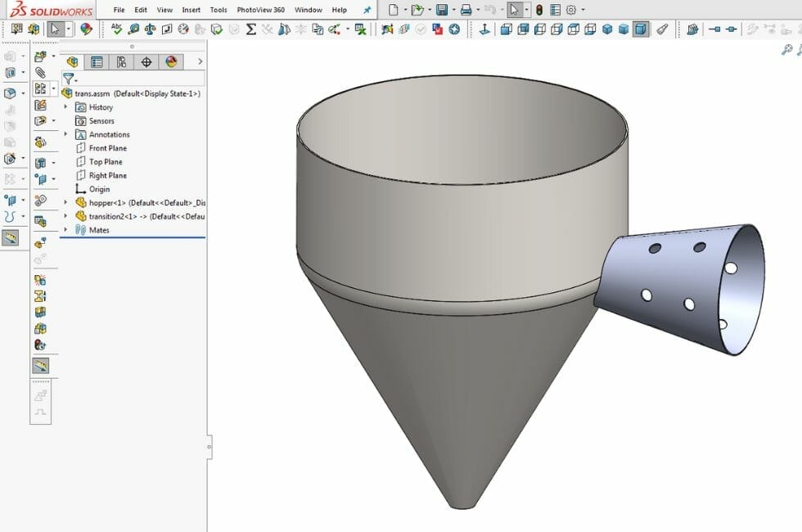Open the Insert menu
The image size is (802, 532).
pos(191,10)
